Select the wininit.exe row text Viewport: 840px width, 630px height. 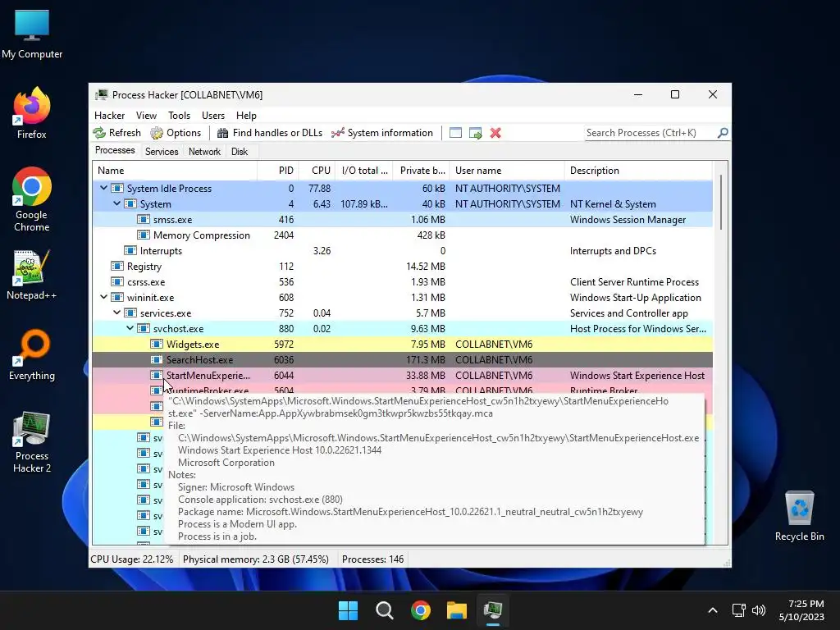[x=151, y=297]
